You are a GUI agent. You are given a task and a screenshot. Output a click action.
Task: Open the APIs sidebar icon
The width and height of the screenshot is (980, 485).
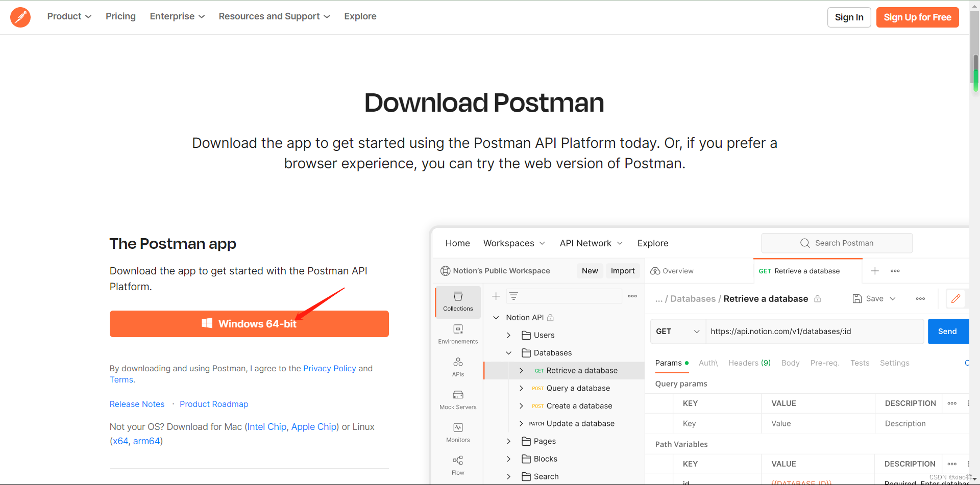point(458,367)
